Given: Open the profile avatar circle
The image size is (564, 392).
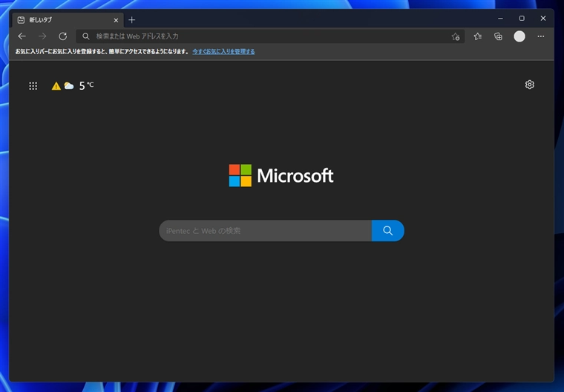Looking at the screenshot, I should pyautogui.click(x=519, y=36).
